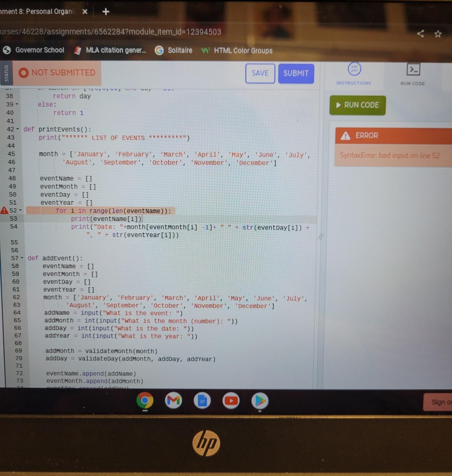
Task: Click the vertical STATUS label
Action: pos(6,73)
